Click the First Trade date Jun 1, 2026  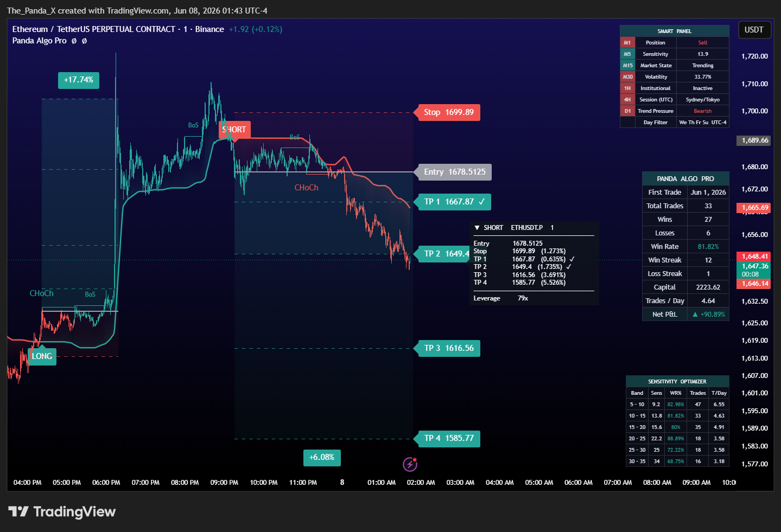point(708,192)
